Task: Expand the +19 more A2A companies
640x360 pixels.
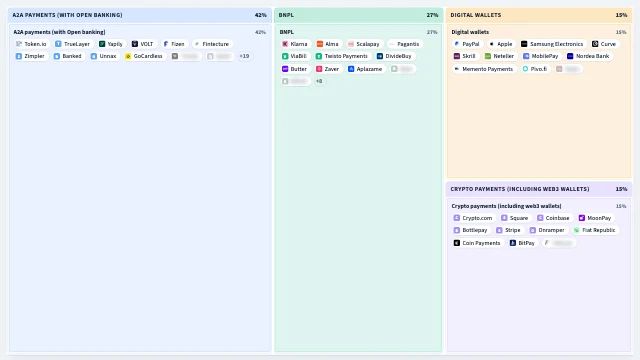Action: tap(244, 56)
